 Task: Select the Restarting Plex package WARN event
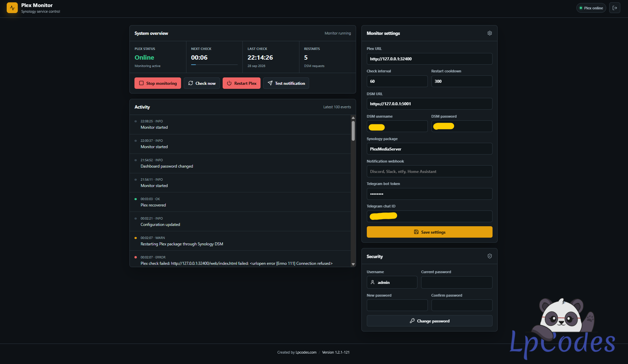coord(240,241)
